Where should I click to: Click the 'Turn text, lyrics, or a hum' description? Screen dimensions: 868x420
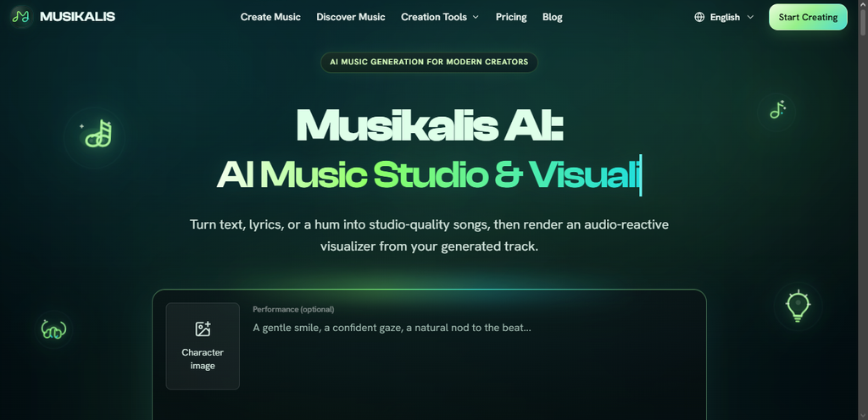click(429, 235)
